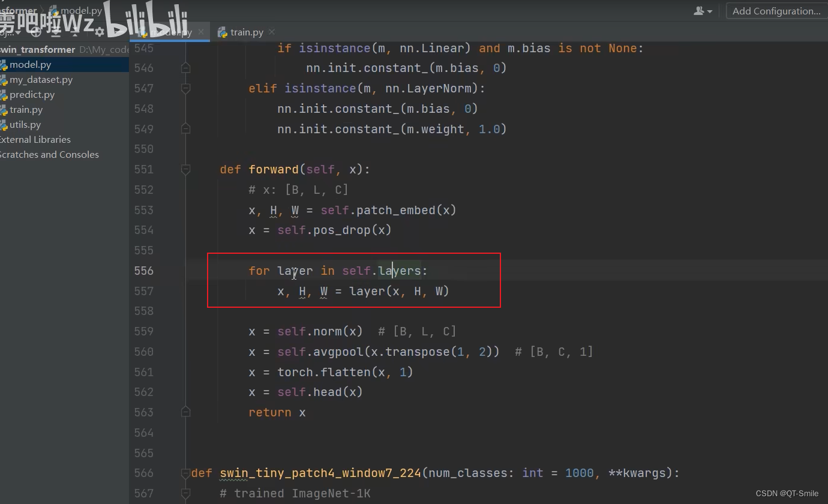Click 'avgpool' in line 560
Viewport: 828px width, 504px height.
tap(338, 352)
